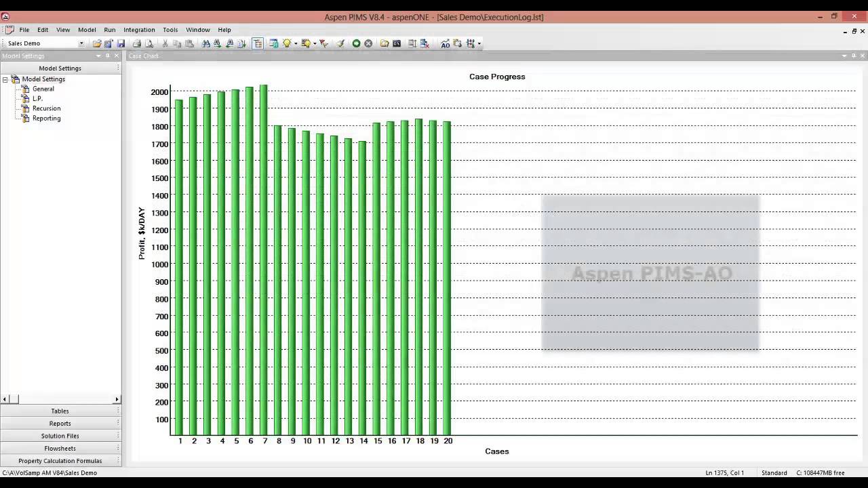Click the Save floppy disk toolbar icon

[121, 43]
